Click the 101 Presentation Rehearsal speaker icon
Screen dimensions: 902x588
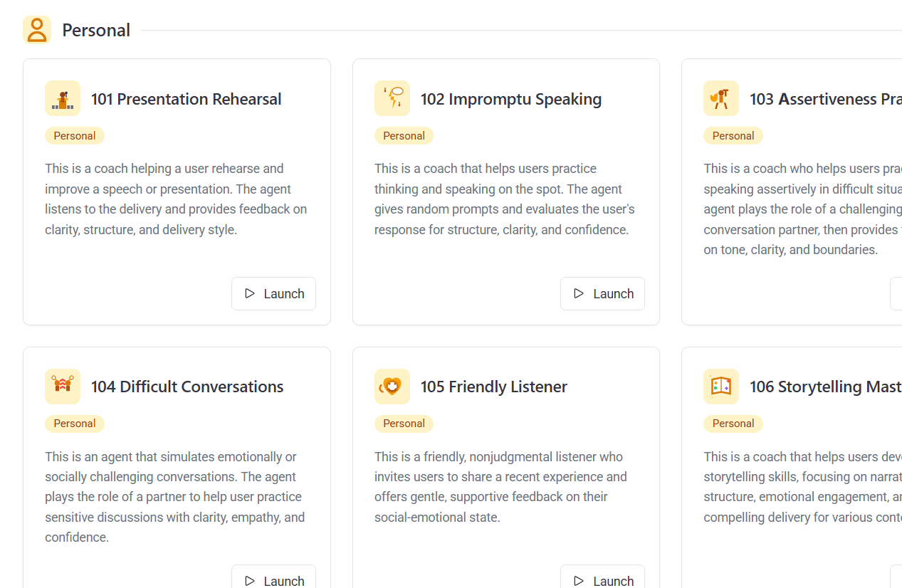point(62,98)
